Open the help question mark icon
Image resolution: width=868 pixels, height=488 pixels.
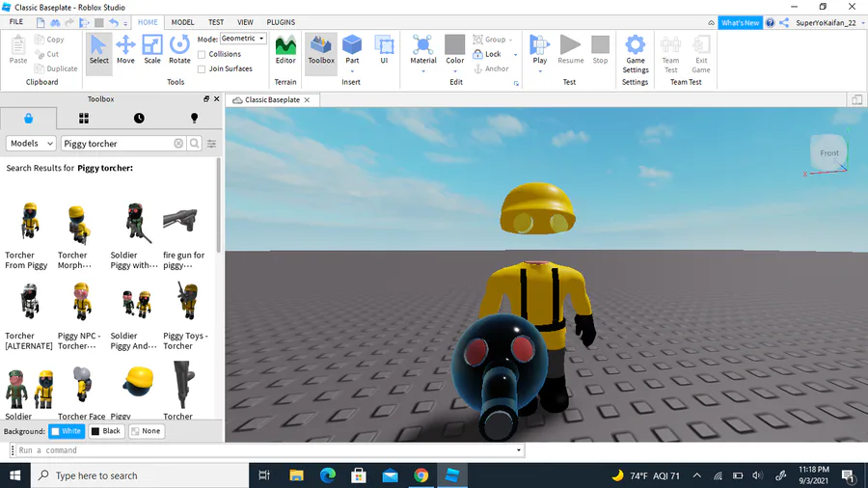[x=770, y=23]
